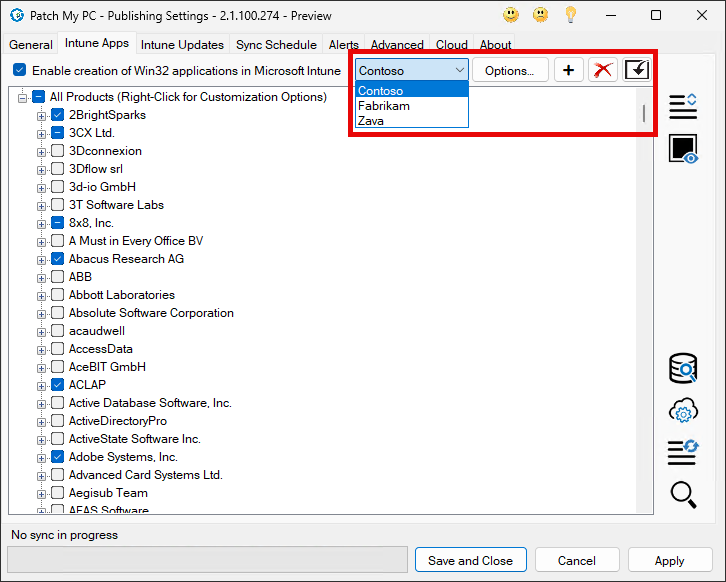726x582 pixels.
Task: Select Zava from the tenant list
Action: point(412,120)
